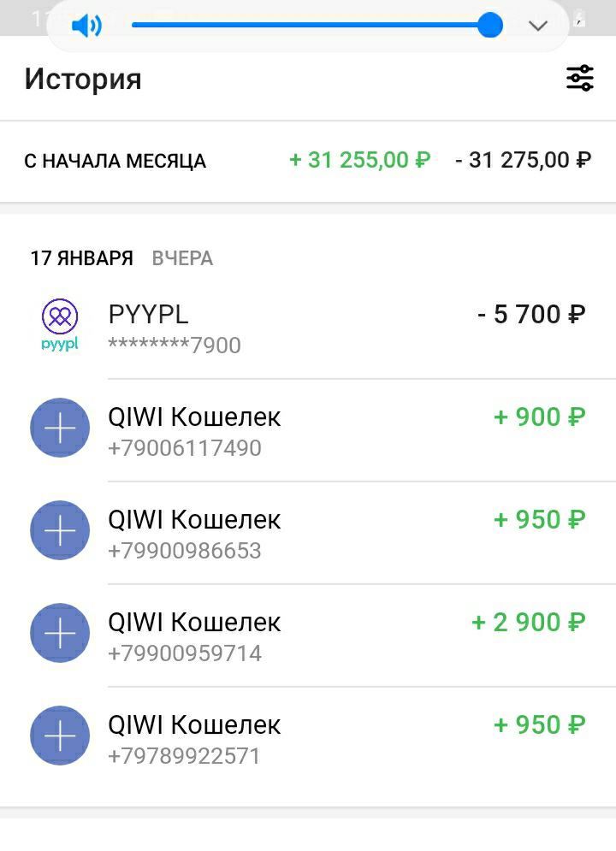The image size is (616, 851).
Task: Select the +2 900 ₽ amount
Action: (x=528, y=623)
